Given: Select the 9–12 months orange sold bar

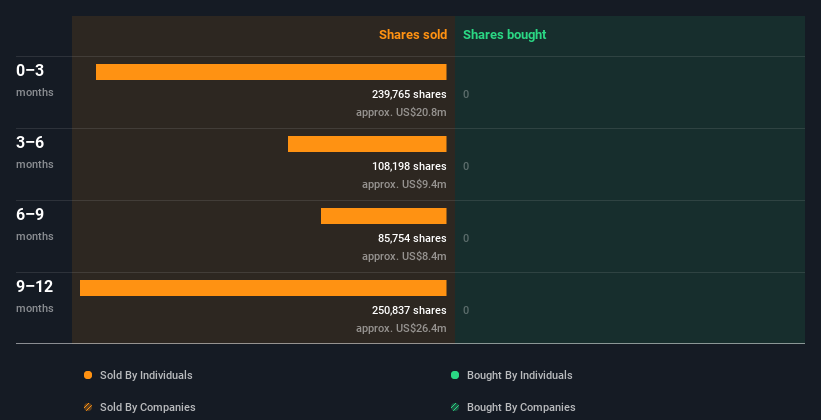Looking at the screenshot, I should tap(263, 288).
